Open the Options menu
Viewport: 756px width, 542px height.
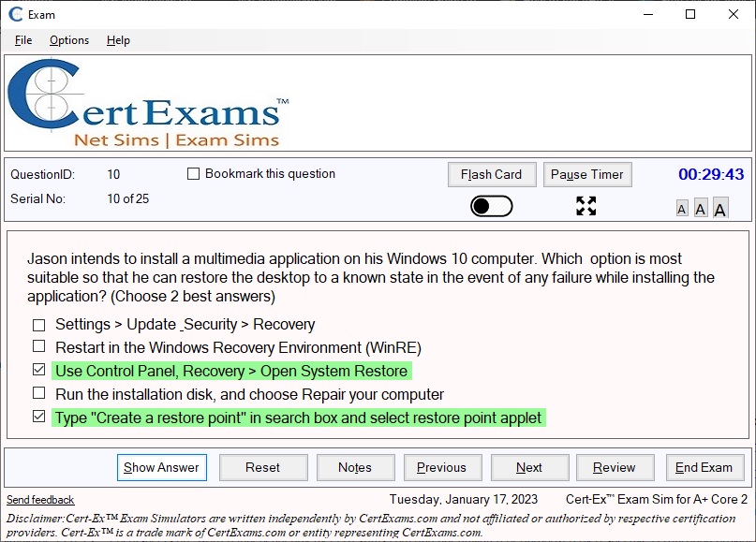(67, 40)
